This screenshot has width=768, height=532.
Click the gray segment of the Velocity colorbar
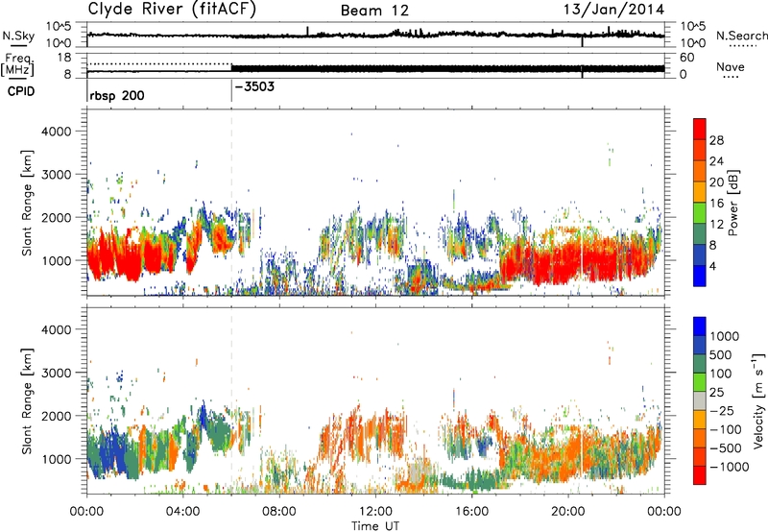click(x=700, y=401)
